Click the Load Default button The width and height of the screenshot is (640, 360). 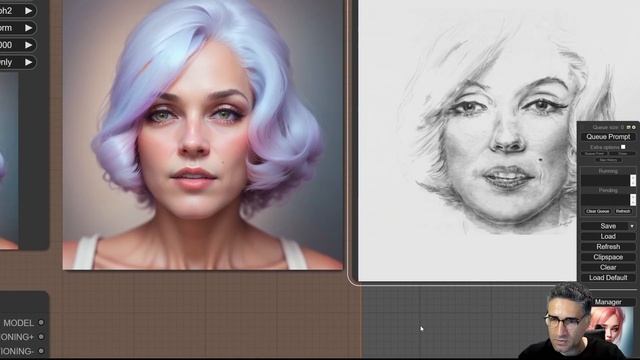(608, 278)
